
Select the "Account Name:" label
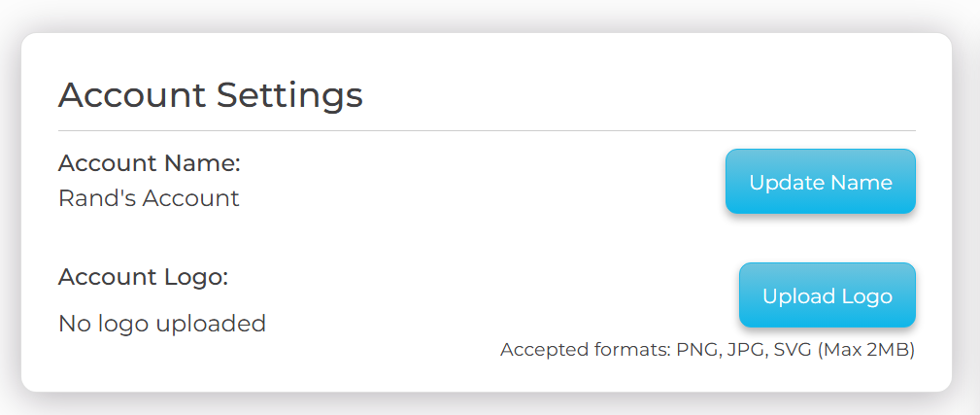[150, 163]
